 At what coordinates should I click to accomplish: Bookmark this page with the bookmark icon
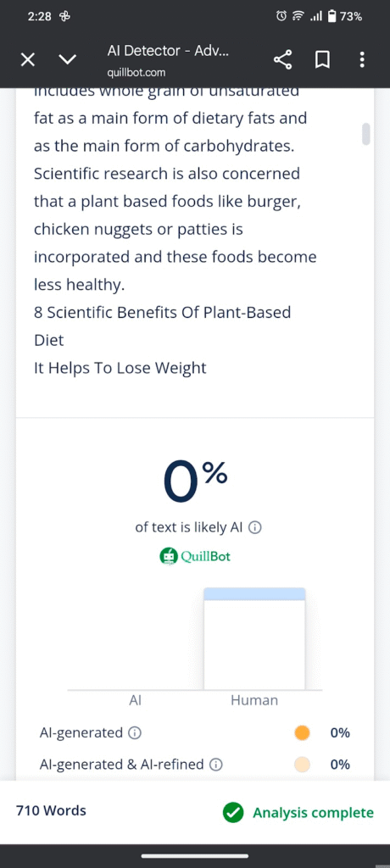322,60
